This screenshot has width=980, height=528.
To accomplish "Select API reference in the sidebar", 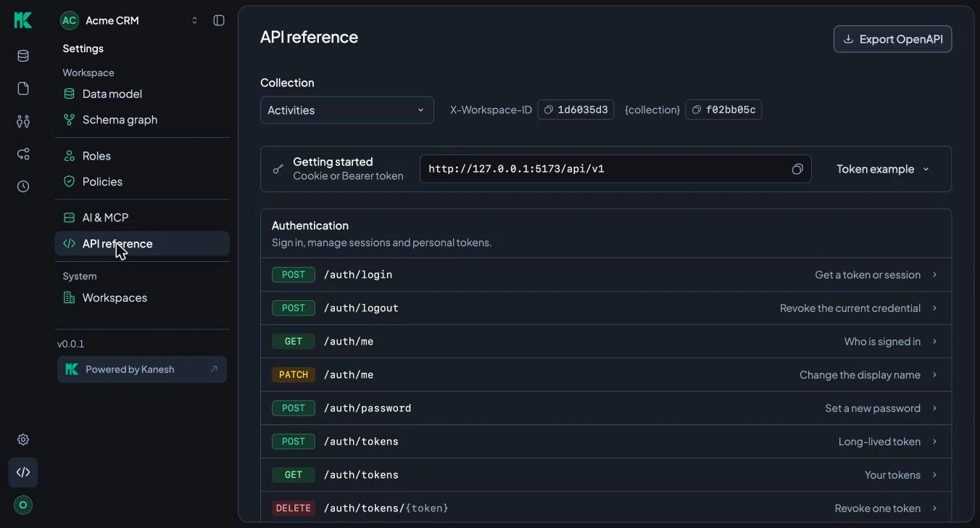I will click(142, 244).
